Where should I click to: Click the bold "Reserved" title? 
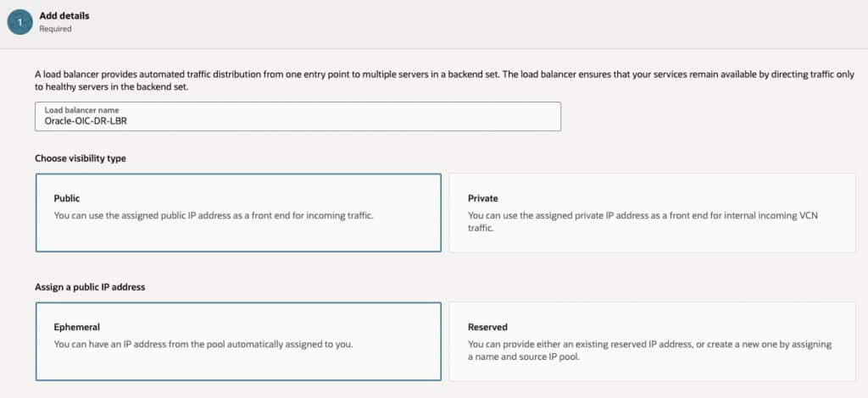pyautogui.click(x=487, y=327)
